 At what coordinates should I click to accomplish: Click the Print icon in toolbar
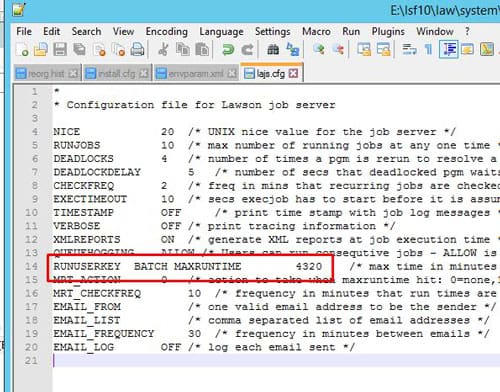[x=137, y=50]
